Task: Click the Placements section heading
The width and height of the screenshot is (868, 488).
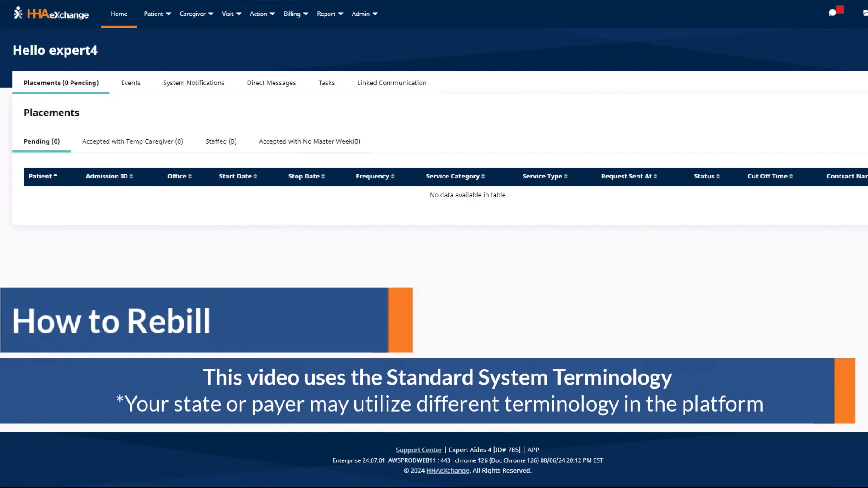Action: [52, 113]
